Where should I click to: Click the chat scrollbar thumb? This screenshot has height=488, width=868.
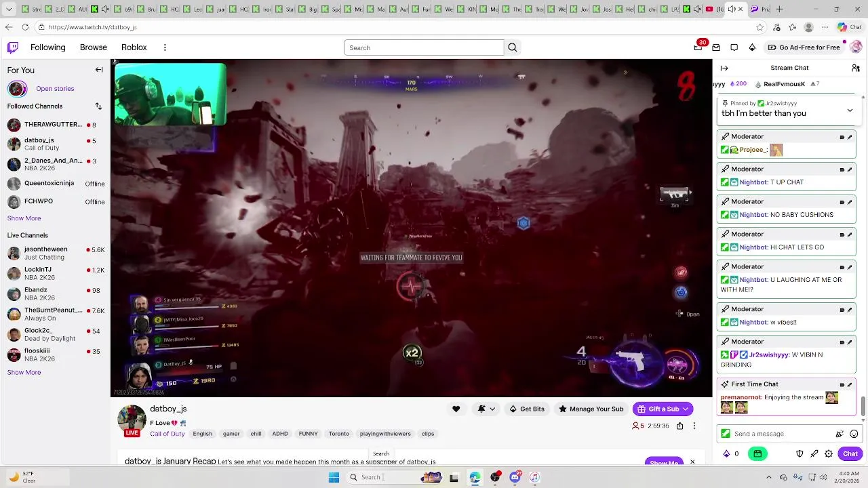click(x=863, y=407)
